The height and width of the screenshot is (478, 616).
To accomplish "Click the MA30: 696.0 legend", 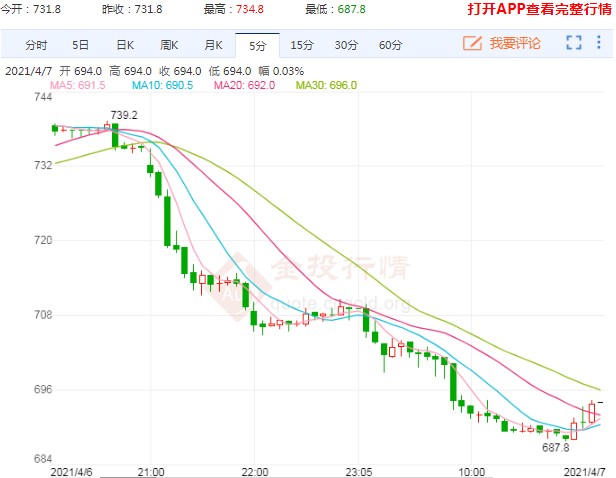I will tap(326, 85).
